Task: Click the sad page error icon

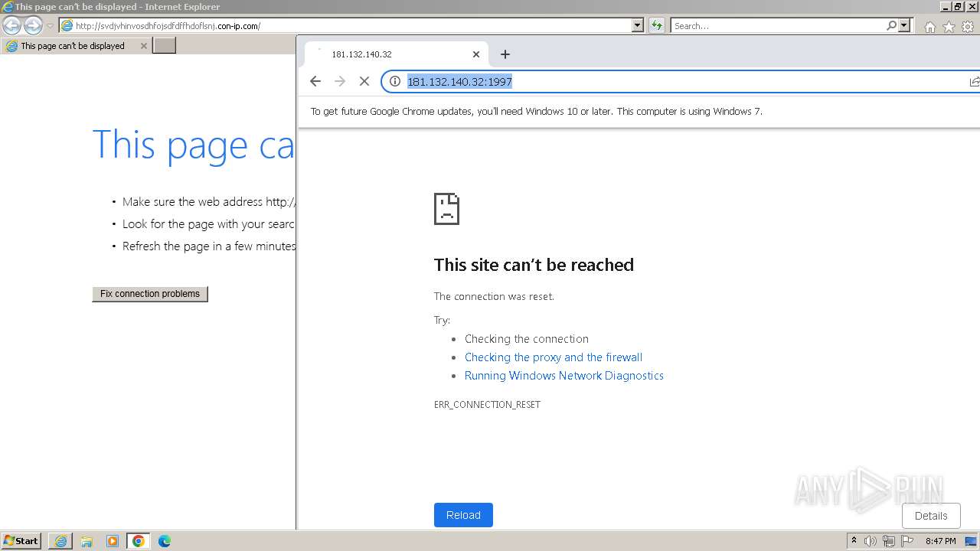Action: click(x=446, y=208)
